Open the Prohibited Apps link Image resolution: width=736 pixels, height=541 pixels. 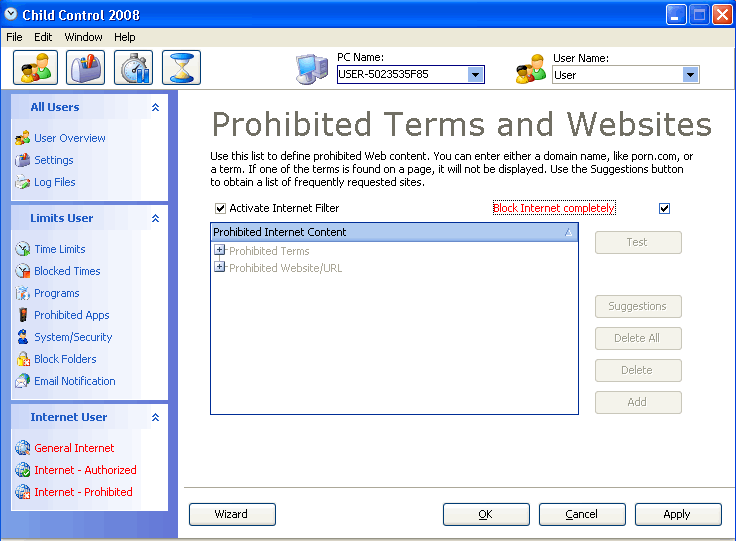click(71, 315)
